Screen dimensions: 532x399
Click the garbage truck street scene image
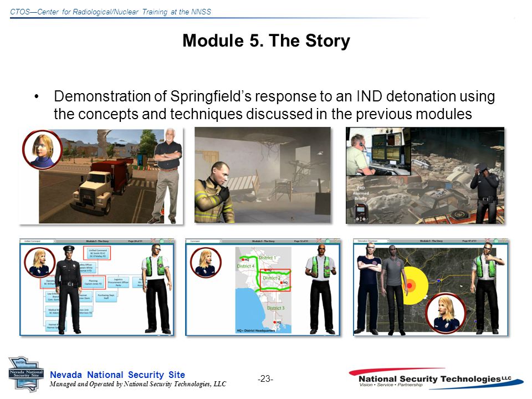coord(101,176)
